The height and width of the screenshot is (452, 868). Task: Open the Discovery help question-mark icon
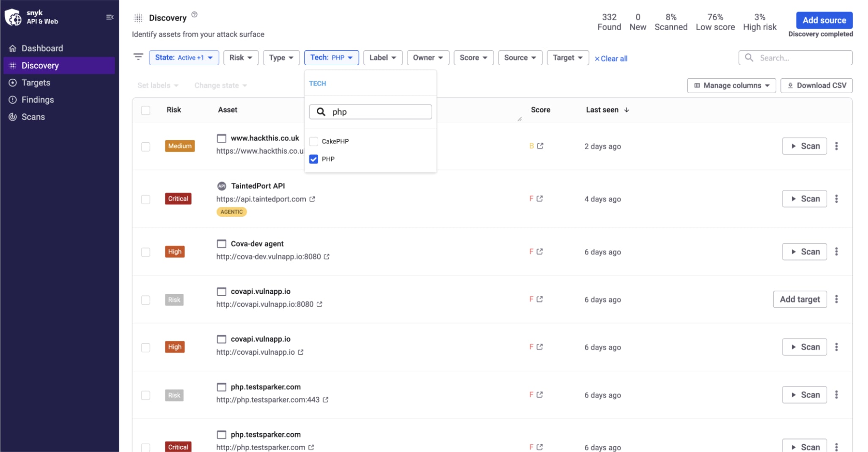(x=194, y=14)
